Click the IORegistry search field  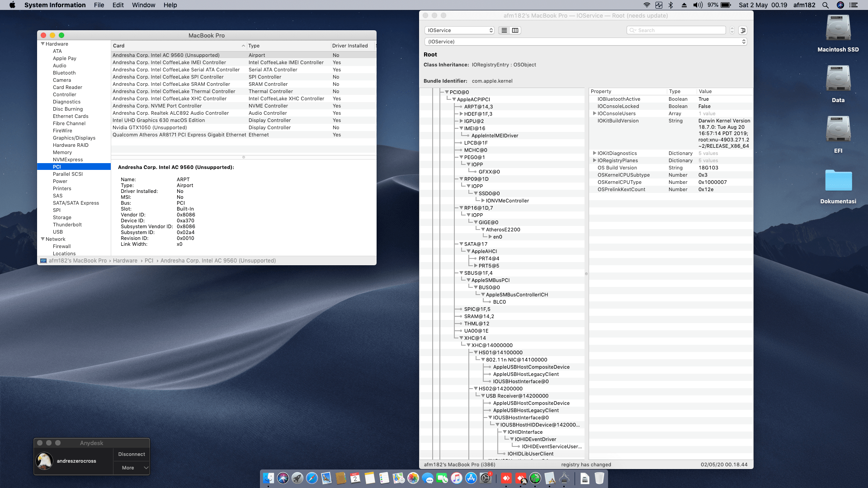pos(676,30)
